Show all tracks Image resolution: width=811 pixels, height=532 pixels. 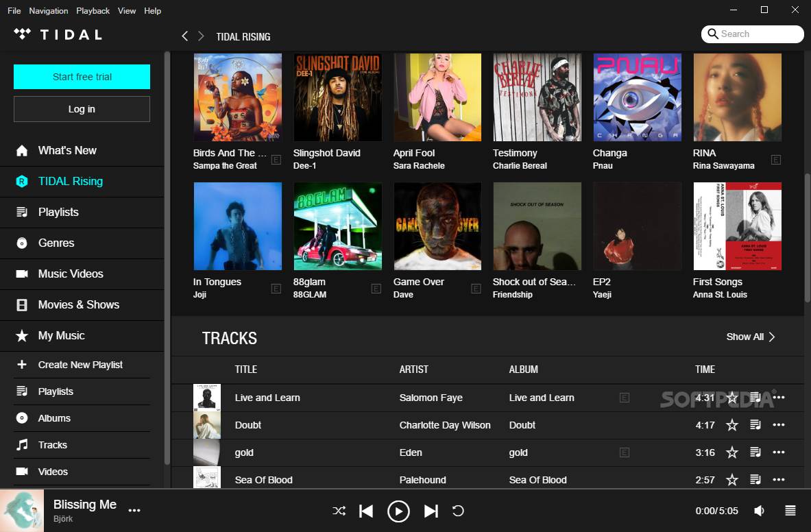(x=751, y=337)
